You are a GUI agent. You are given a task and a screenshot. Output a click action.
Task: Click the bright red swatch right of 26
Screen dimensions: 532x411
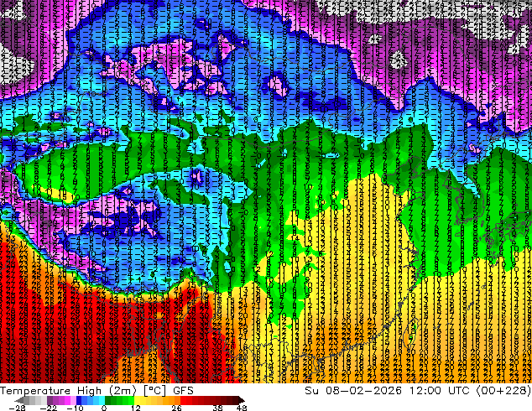pos(183,400)
